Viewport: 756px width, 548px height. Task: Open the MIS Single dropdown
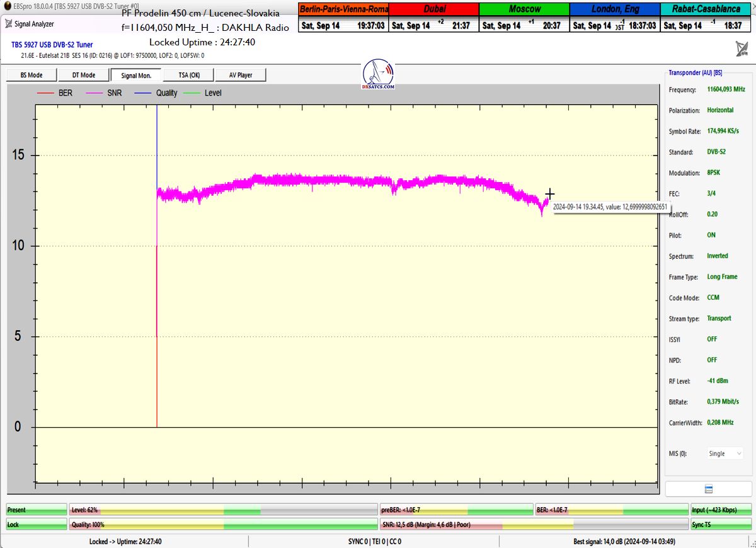[724, 454]
